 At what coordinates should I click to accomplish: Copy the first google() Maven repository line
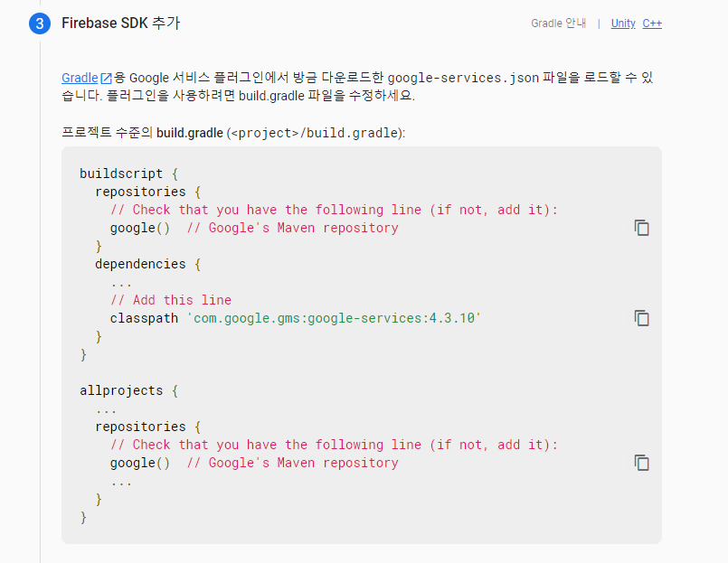click(x=642, y=228)
